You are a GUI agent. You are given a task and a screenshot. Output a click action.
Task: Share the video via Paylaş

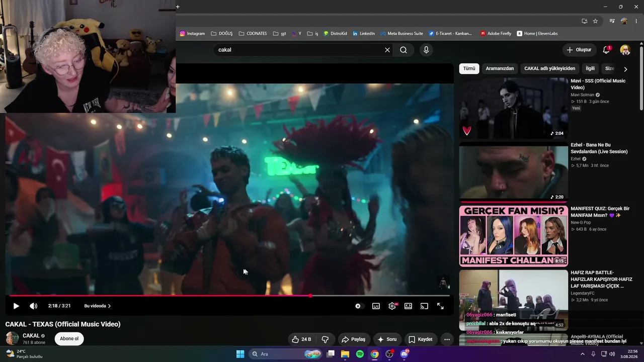pyautogui.click(x=354, y=339)
